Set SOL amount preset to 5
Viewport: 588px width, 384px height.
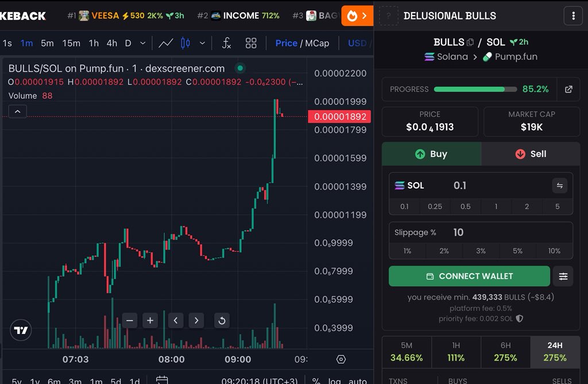pos(557,206)
